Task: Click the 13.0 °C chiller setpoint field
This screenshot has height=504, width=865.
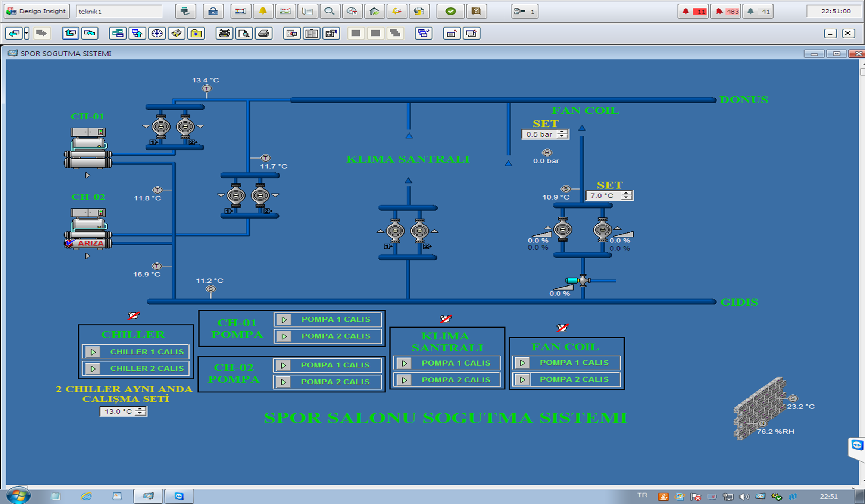Action: (117, 411)
